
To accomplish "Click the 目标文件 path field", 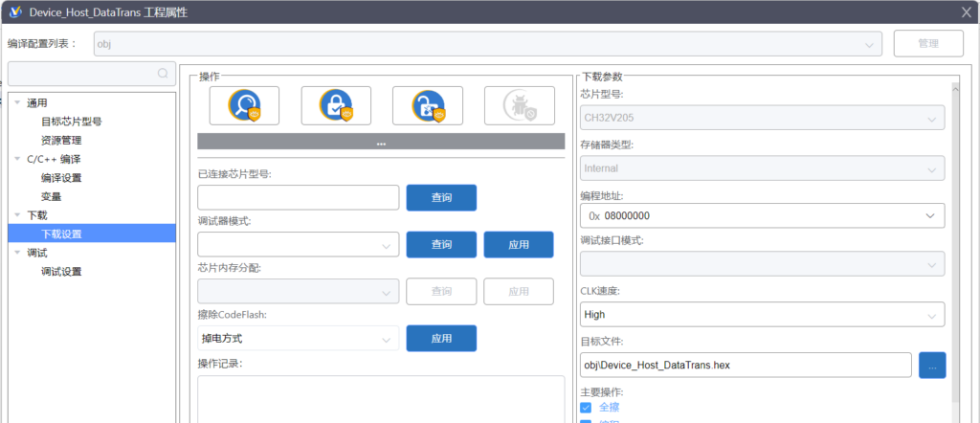I will click(746, 366).
